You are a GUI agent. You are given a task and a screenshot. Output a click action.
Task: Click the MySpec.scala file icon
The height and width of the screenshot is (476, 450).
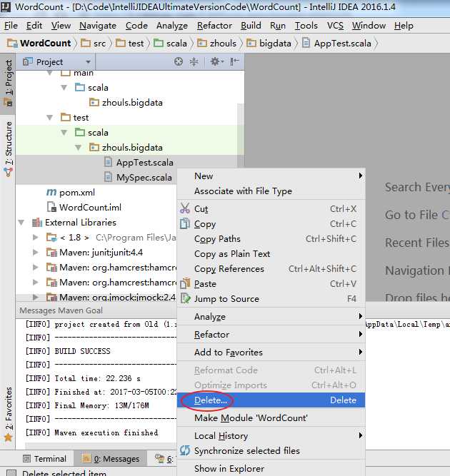click(x=108, y=177)
